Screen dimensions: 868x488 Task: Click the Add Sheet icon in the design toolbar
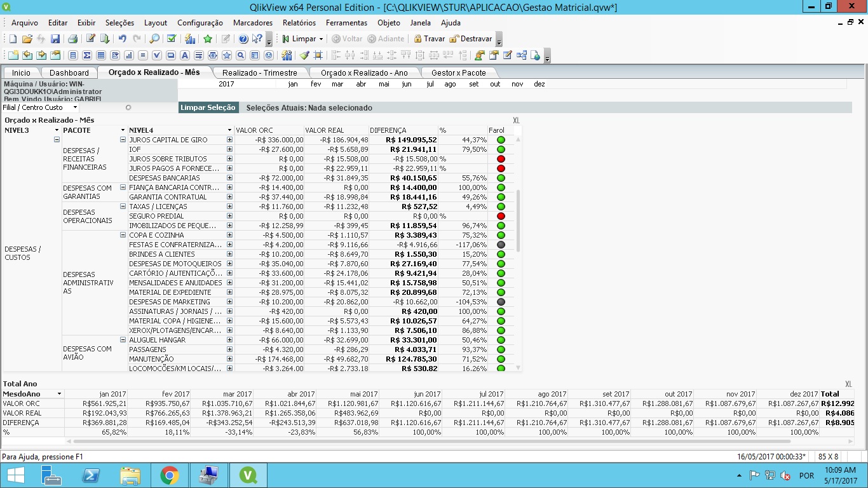click(13, 55)
